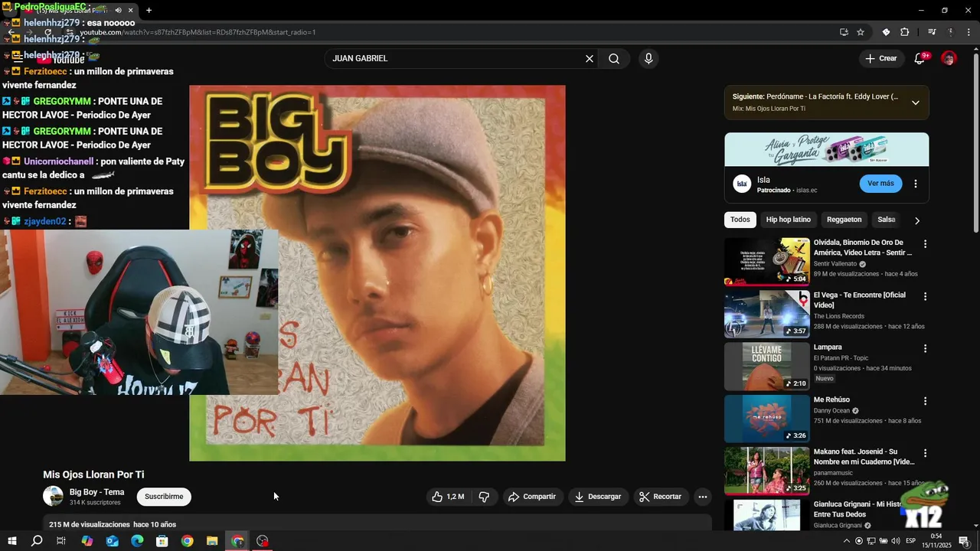This screenshot has width=980, height=551.
Task: Open the Me Rehúso video thumbnail
Action: [x=766, y=419]
